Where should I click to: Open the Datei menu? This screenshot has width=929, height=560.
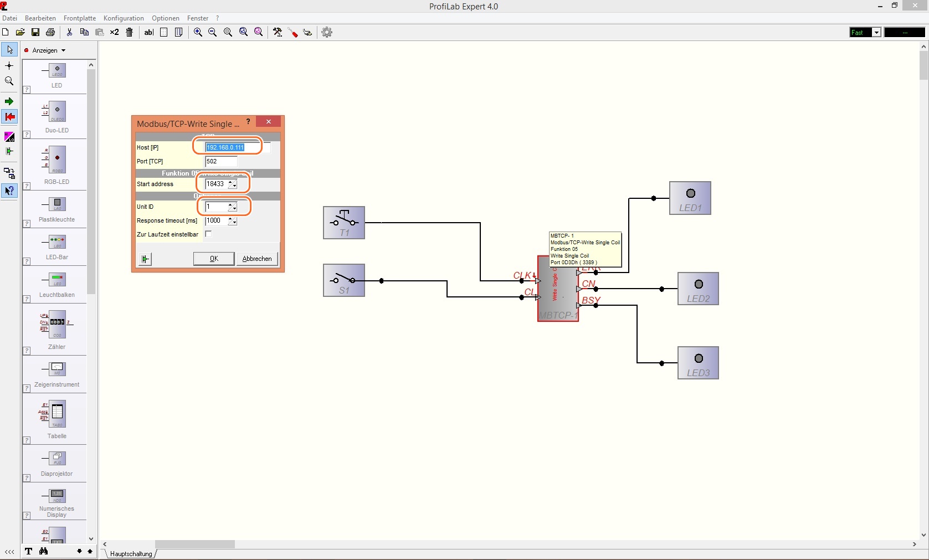tap(9, 18)
